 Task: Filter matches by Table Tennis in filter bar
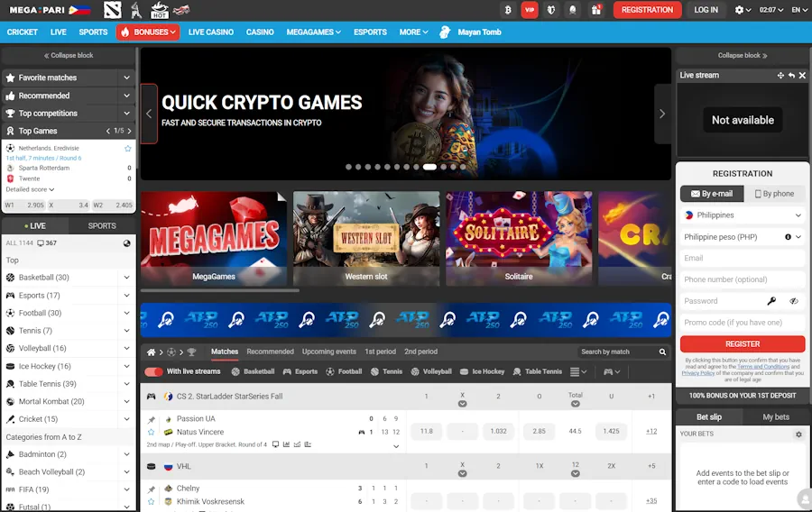click(x=538, y=372)
